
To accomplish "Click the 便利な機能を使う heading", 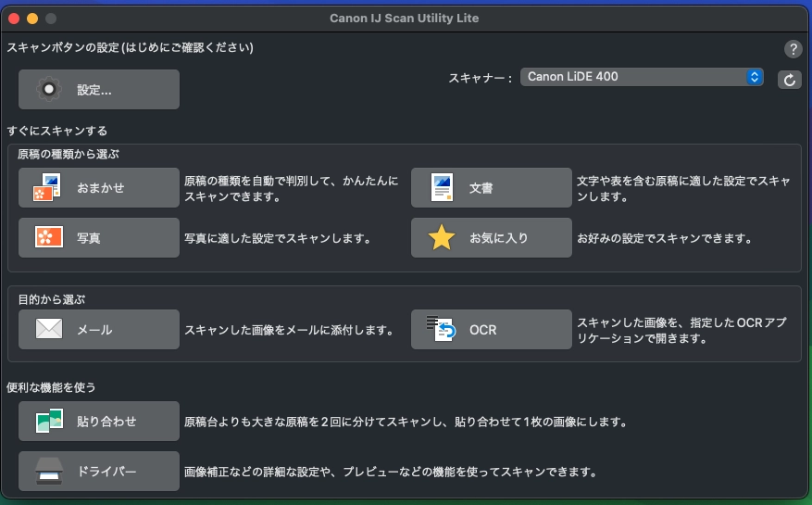I will (x=51, y=387).
